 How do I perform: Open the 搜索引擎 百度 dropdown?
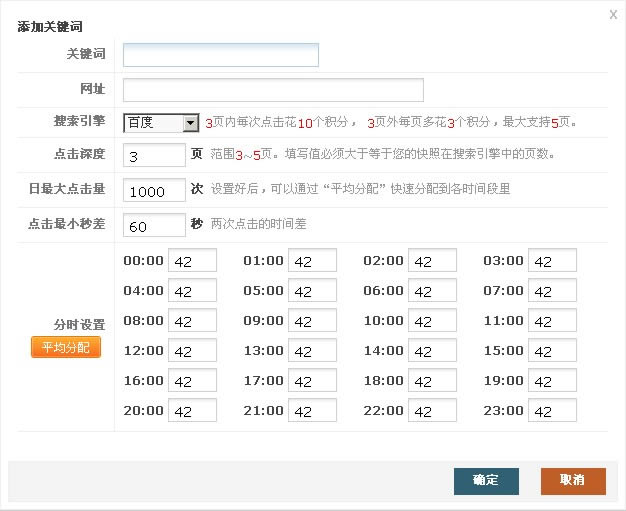coord(162,123)
